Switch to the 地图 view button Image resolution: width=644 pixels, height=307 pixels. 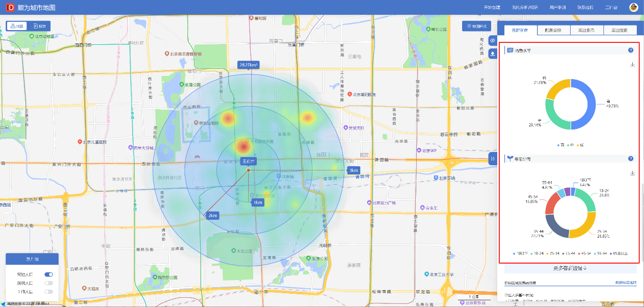[17, 26]
